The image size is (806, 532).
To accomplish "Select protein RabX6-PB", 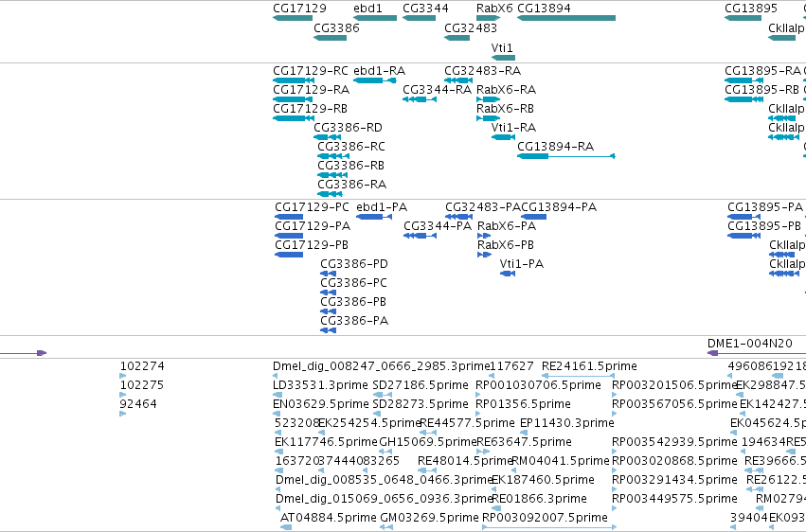I will 484,256.
